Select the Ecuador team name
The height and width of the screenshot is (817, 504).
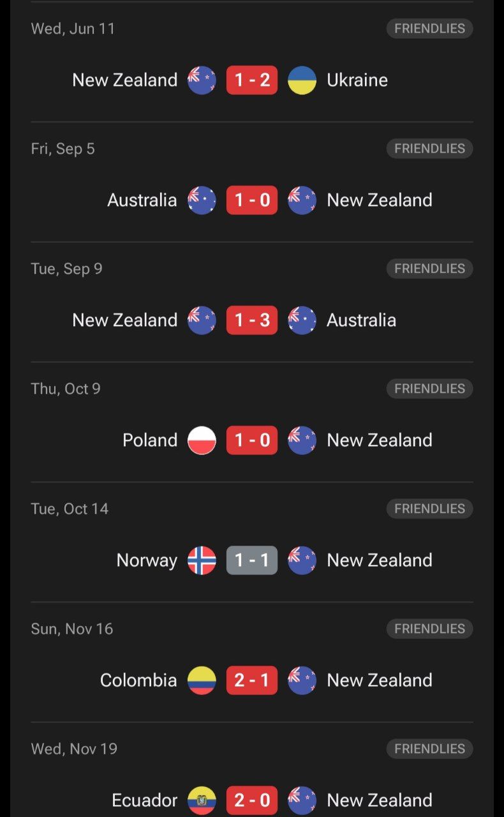145,800
